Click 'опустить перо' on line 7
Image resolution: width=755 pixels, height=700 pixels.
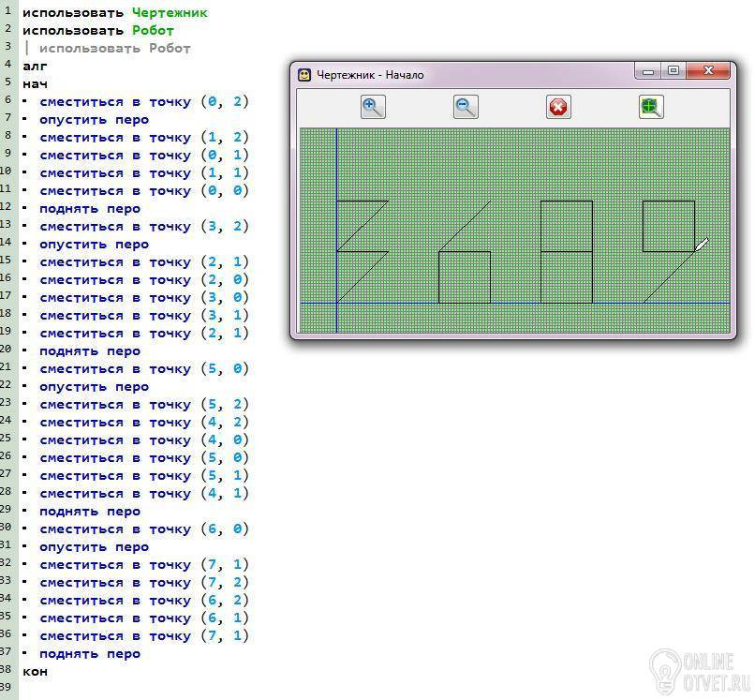94,120
